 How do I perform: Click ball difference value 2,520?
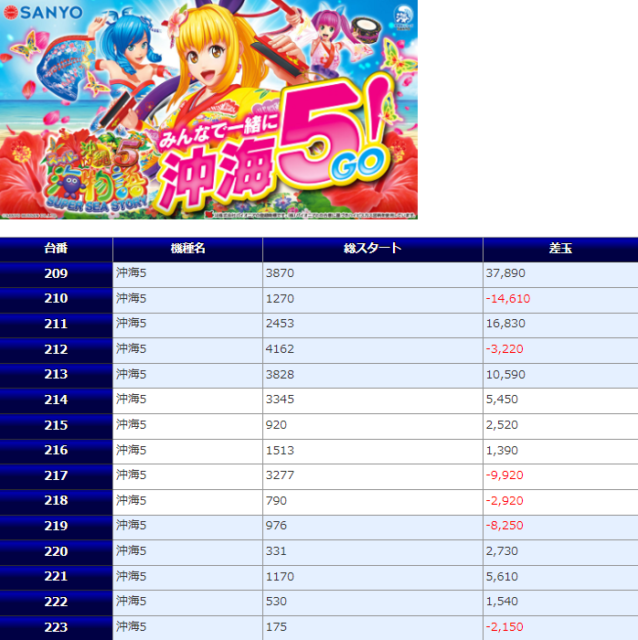502,425
